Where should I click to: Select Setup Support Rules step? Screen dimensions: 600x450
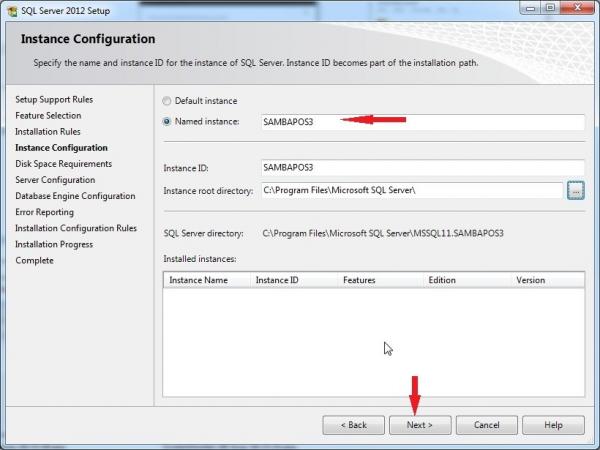(x=54, y=100)
